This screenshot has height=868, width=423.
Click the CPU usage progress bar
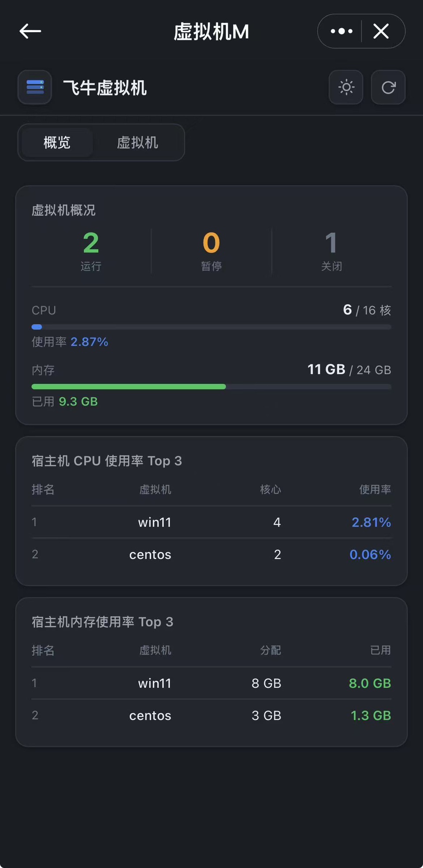[x=211, y=327]
